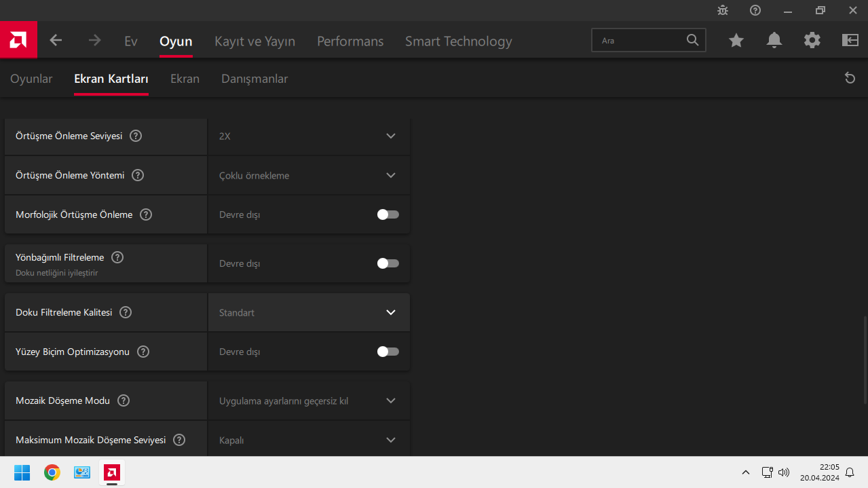The height and width of the screenshot is (488, 868).
Task: Open the bug report icon
Action: (x=723, y=10)
